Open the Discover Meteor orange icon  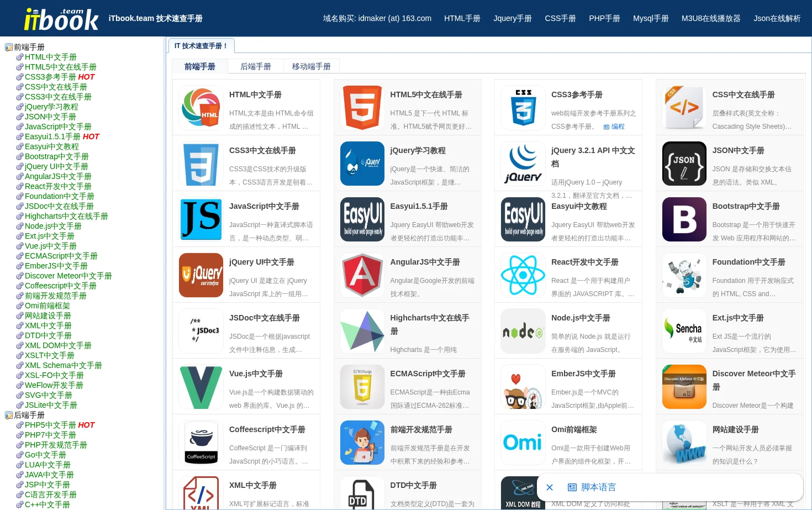pos(684,387)
